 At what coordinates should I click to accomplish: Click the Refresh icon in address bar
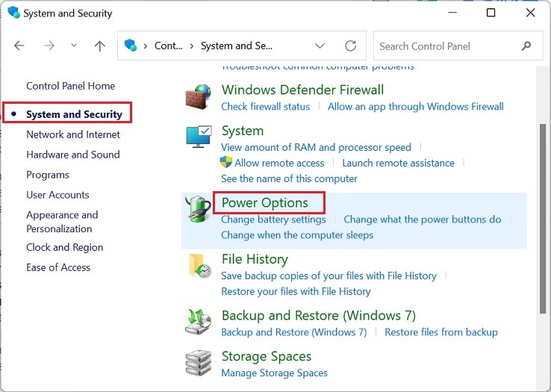(x=350, y=46)
